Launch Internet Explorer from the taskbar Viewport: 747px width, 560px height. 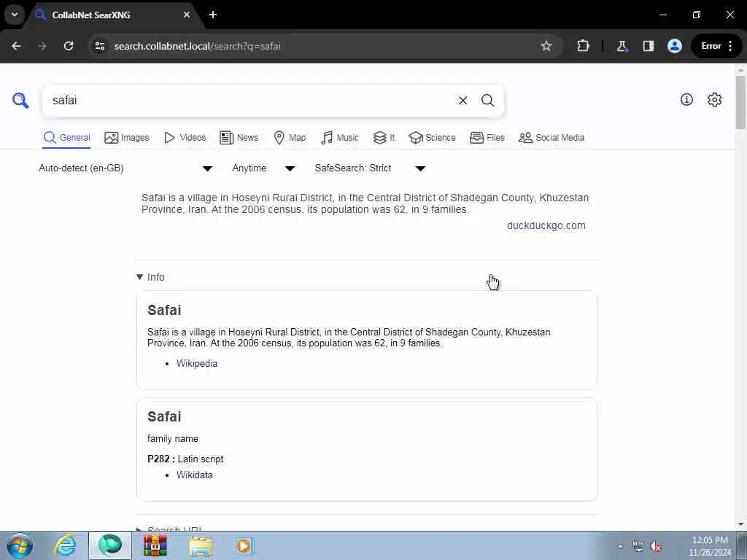(65, 545)
